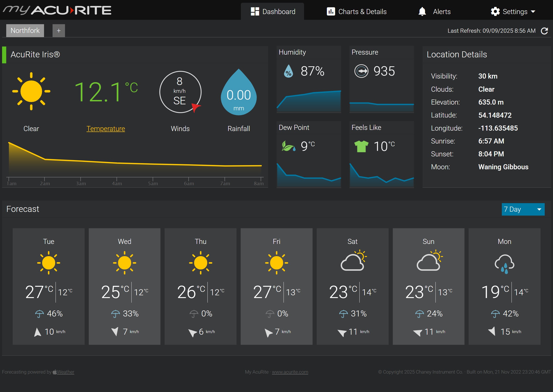This screenshot has height=392, width=553.
Task: Click the humidity droplet percent icon
Action: [x=288, y=71]
